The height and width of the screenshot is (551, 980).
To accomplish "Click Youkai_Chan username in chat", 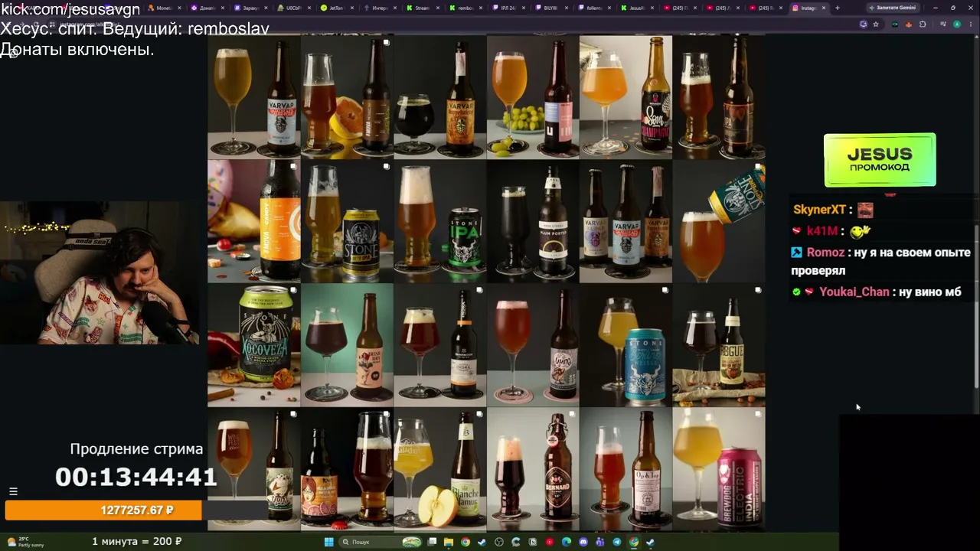I will (854, 292).
